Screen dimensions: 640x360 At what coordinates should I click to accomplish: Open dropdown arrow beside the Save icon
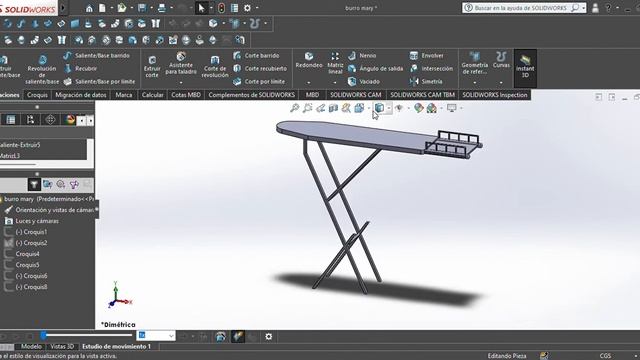[151, 8]
